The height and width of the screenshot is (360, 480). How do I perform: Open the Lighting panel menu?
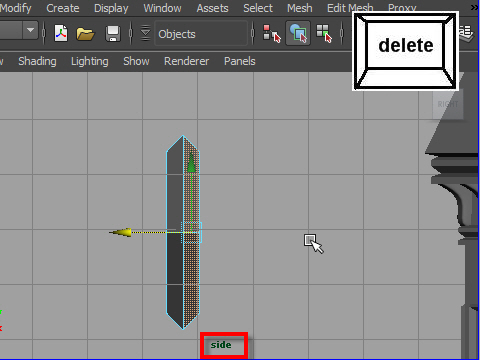(x=90, y=61)
